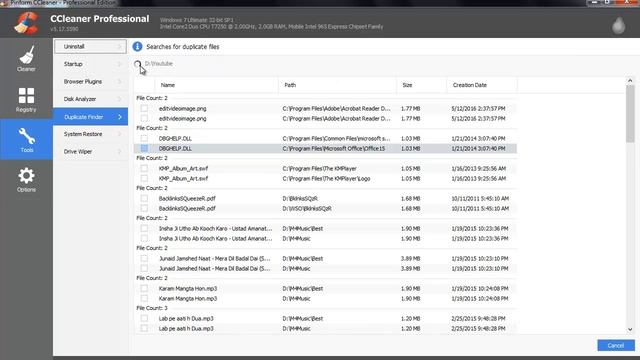Select Junaid Jamshed Naat row in D:\M4Music

[x=325, y=269]
